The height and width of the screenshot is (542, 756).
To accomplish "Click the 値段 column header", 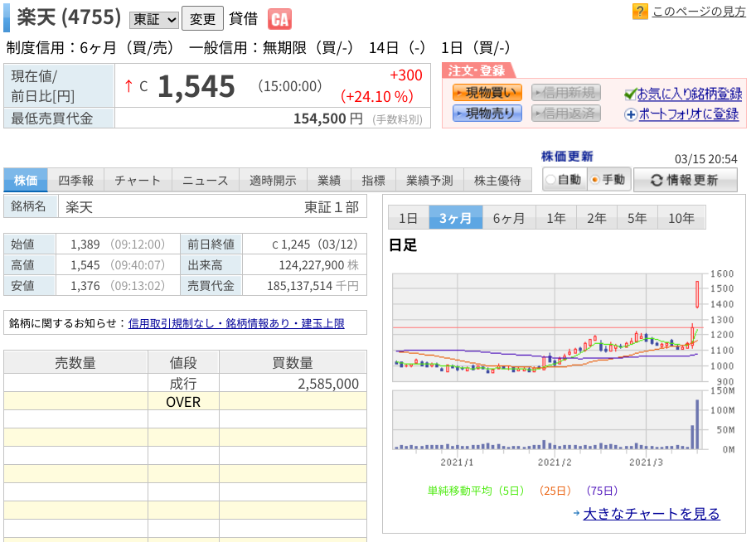I will point(183,363).
